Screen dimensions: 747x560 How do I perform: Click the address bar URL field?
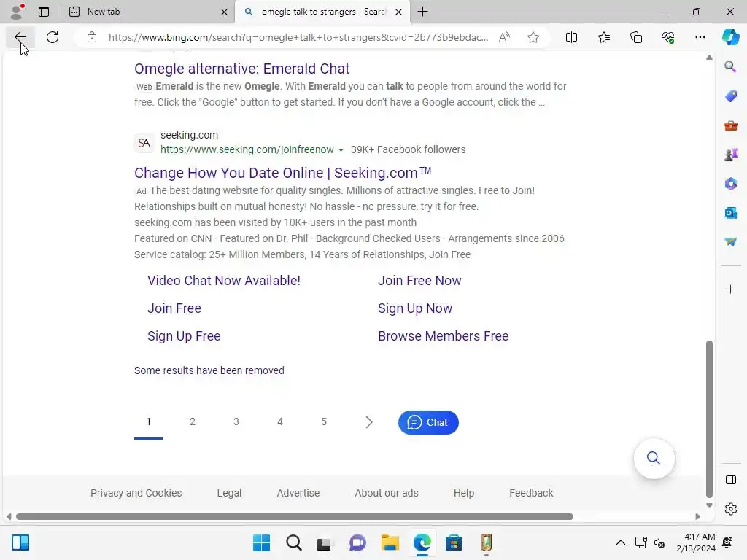tap(298, 37)
